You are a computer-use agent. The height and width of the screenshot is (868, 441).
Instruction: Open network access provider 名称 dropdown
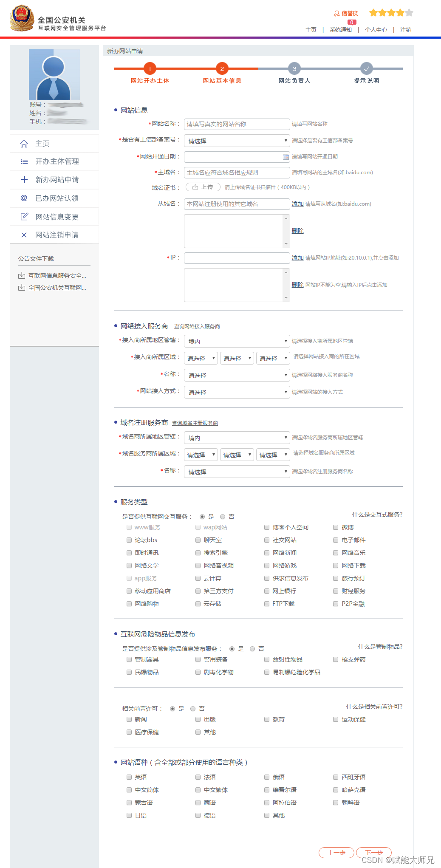click(237, 375)
